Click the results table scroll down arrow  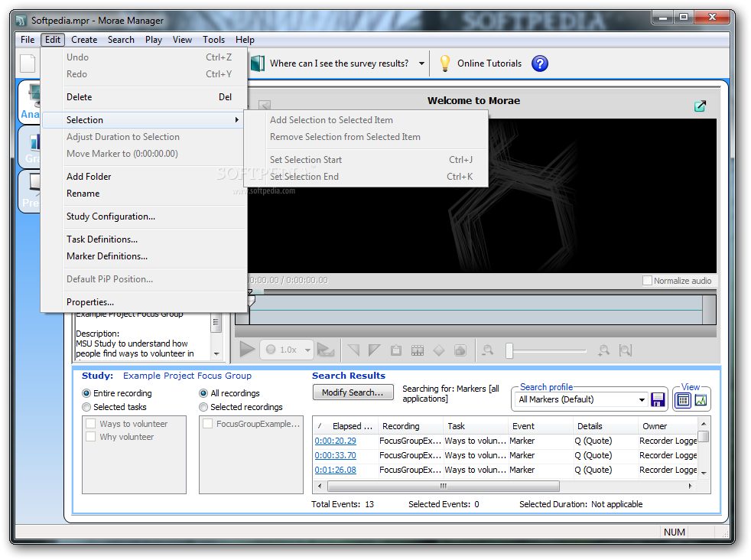(x=704, y=473)
